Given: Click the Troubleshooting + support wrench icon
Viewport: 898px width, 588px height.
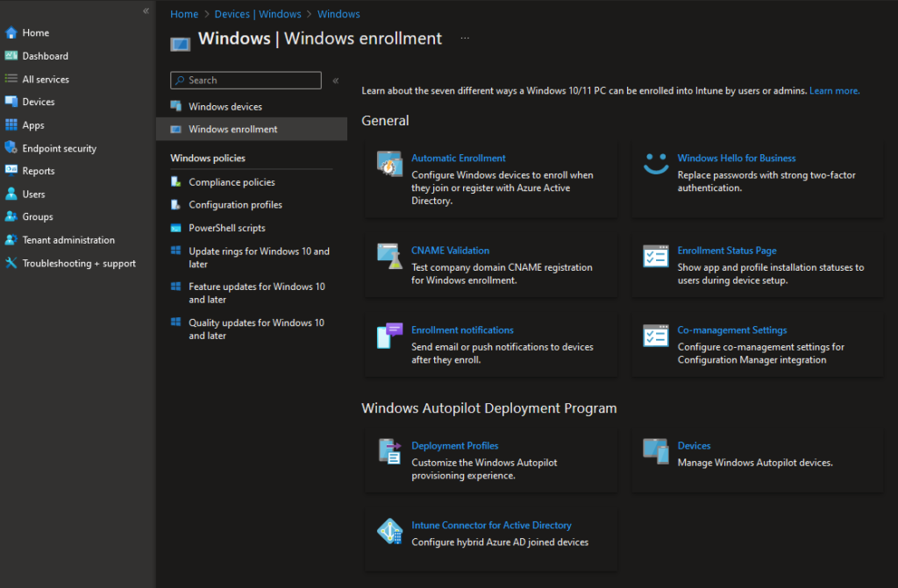Looking at the screenshot, I should point(11,263).
